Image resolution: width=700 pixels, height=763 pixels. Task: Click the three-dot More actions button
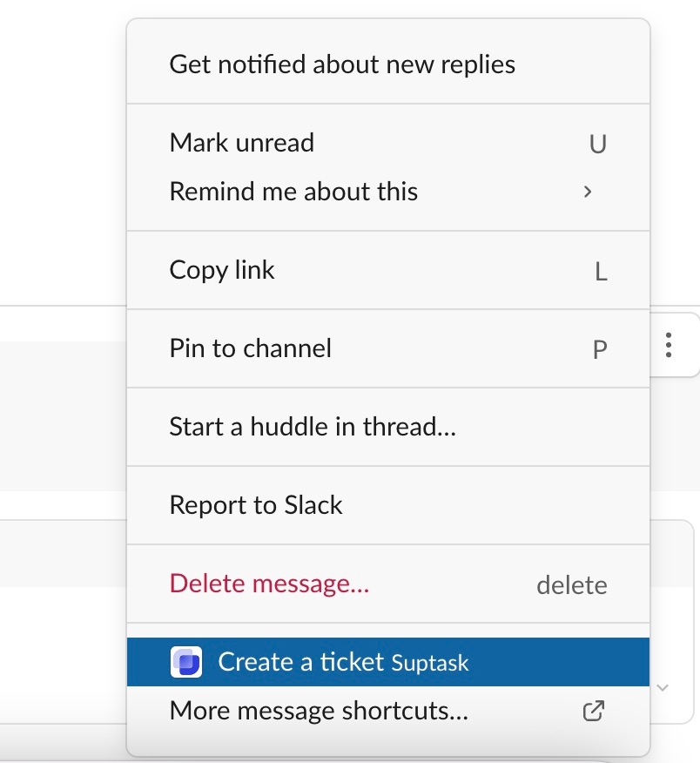pyautogui.click(x=669, y=345)
